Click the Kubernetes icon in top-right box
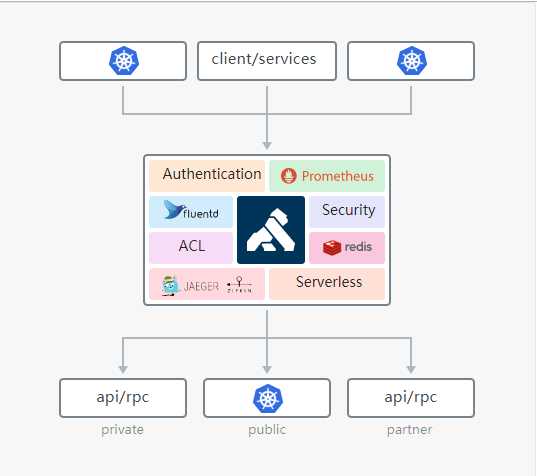 412,61
